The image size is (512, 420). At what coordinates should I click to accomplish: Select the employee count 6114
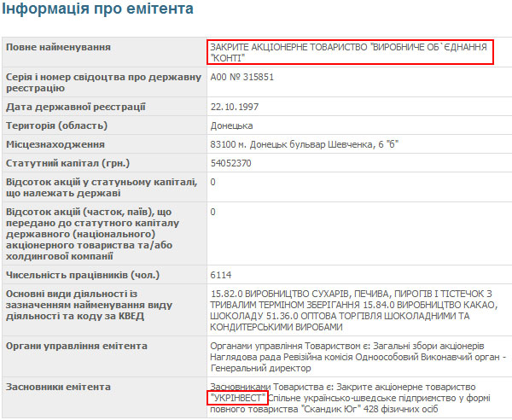tap(221, 275)
